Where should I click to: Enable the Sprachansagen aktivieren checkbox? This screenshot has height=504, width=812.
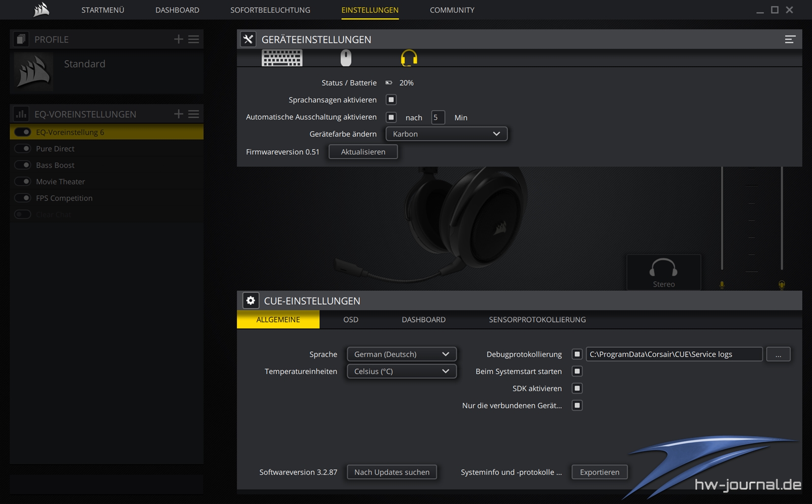[x=391, y=100]
